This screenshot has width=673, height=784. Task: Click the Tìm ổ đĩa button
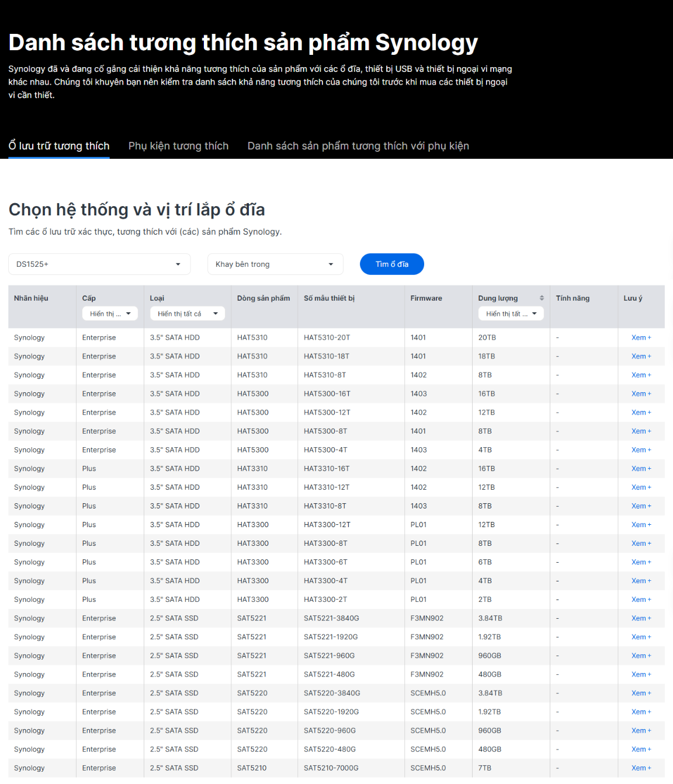point(392,264)
